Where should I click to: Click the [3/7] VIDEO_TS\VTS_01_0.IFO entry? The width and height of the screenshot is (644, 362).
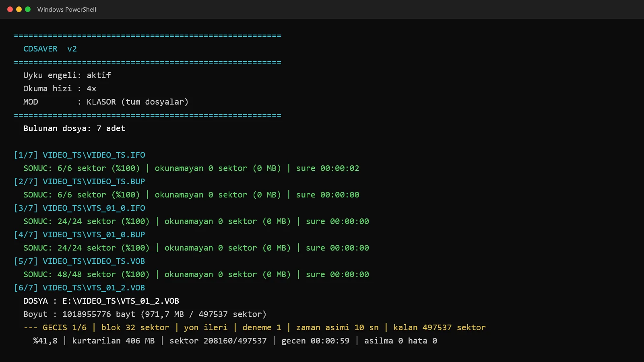click(80, 208)
